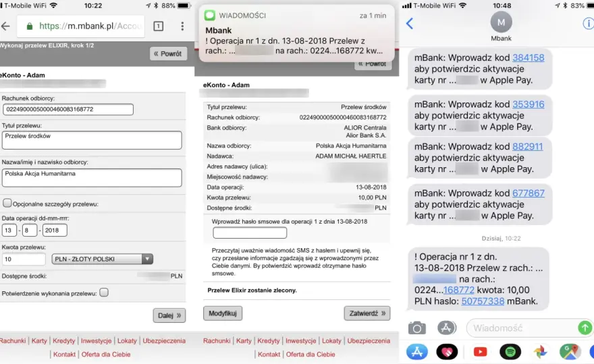Focus the year field showing 2018
The image size is (594, 364).
click(x=55, y=230)
